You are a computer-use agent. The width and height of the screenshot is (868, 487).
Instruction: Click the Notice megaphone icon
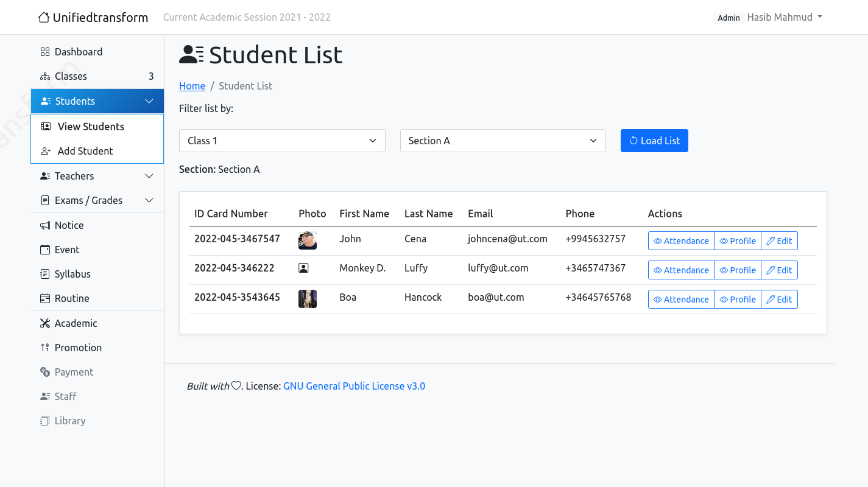point(45,225)
